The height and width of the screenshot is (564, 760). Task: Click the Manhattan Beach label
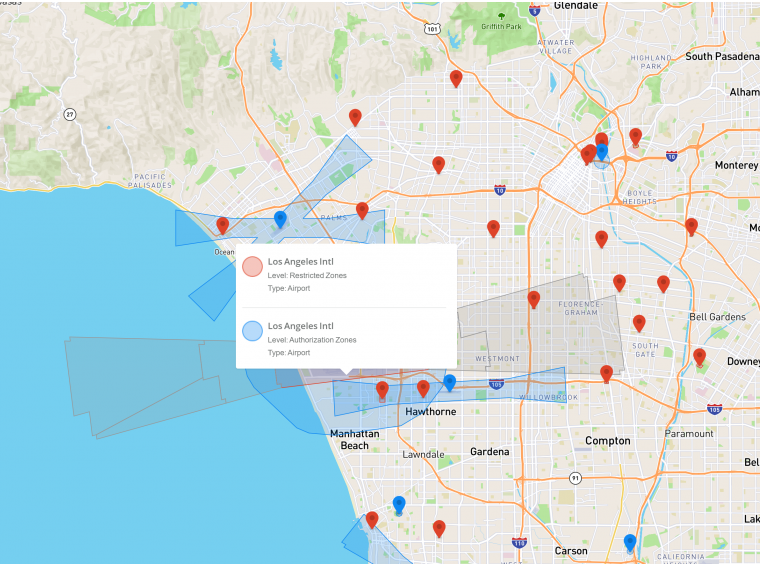click(355, 439)
